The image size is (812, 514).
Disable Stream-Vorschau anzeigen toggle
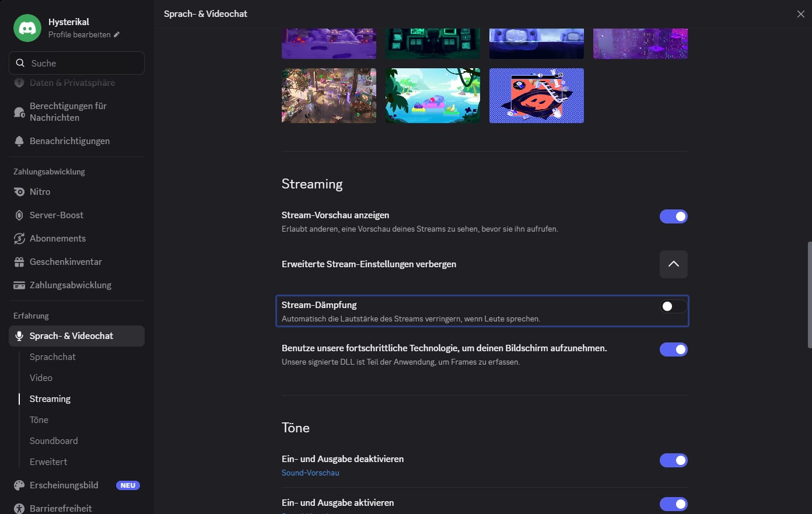pos(674,216)
